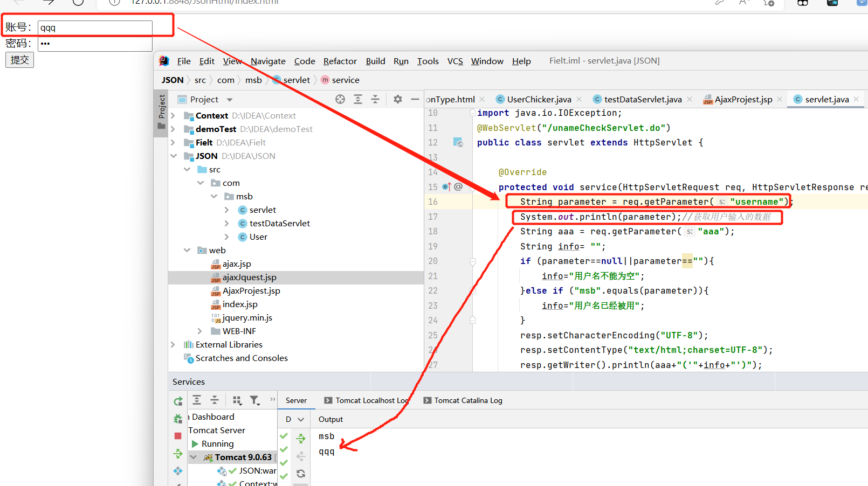Click Collapse All in Project panel toolbar
This screenshot has height=486, width=868.
click(x=375, y=99)
